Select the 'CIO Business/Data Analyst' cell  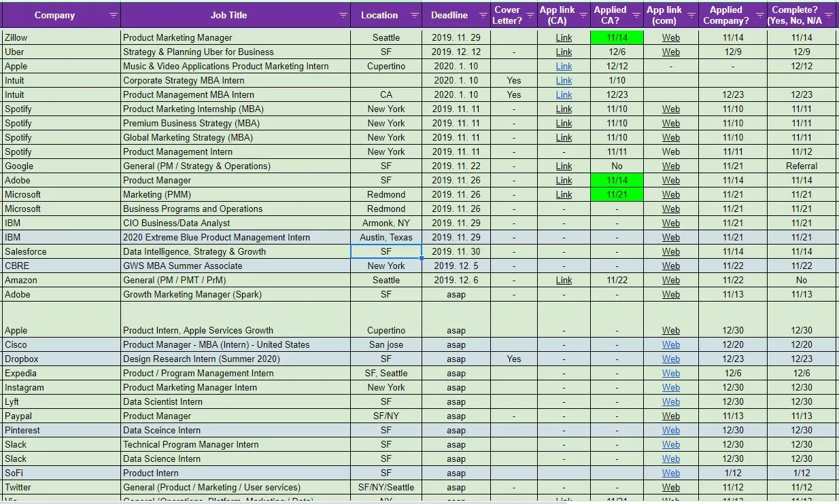236,223
